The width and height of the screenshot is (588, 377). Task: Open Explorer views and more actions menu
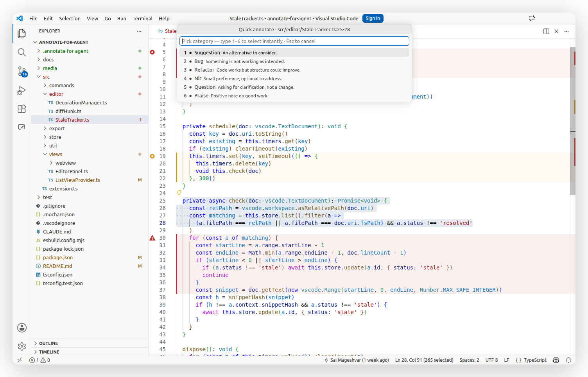[139, 31]
